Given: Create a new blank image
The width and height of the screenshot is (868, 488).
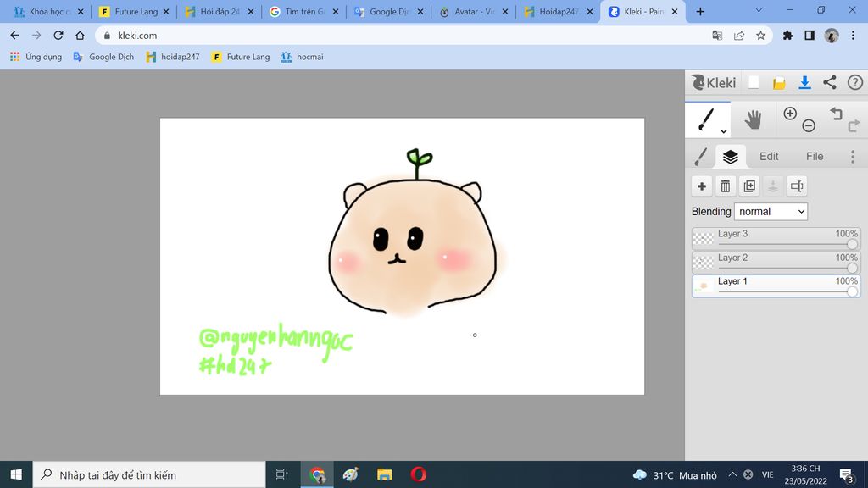Looking at the screenshot, I should coord(754,82).
